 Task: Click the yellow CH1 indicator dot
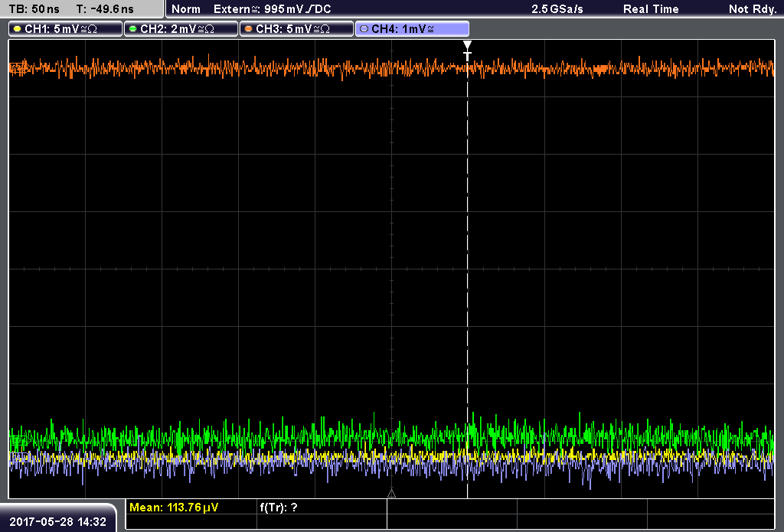coord(18,29)
